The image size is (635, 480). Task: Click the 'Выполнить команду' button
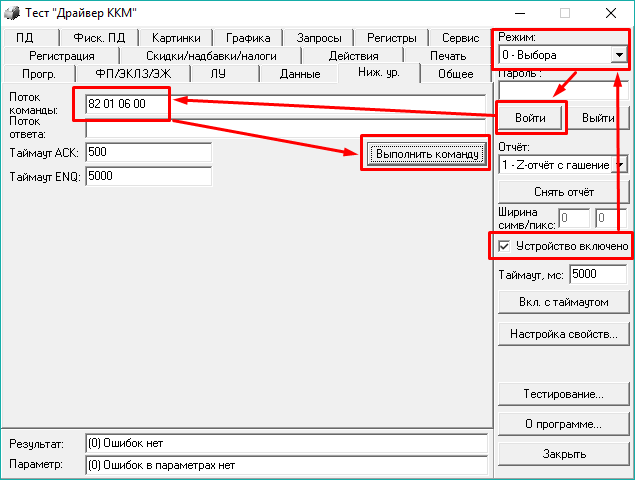426,153
